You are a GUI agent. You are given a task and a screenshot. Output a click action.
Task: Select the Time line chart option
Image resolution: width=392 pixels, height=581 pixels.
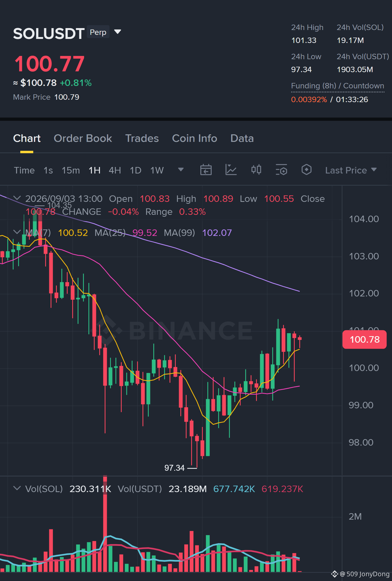24,170
